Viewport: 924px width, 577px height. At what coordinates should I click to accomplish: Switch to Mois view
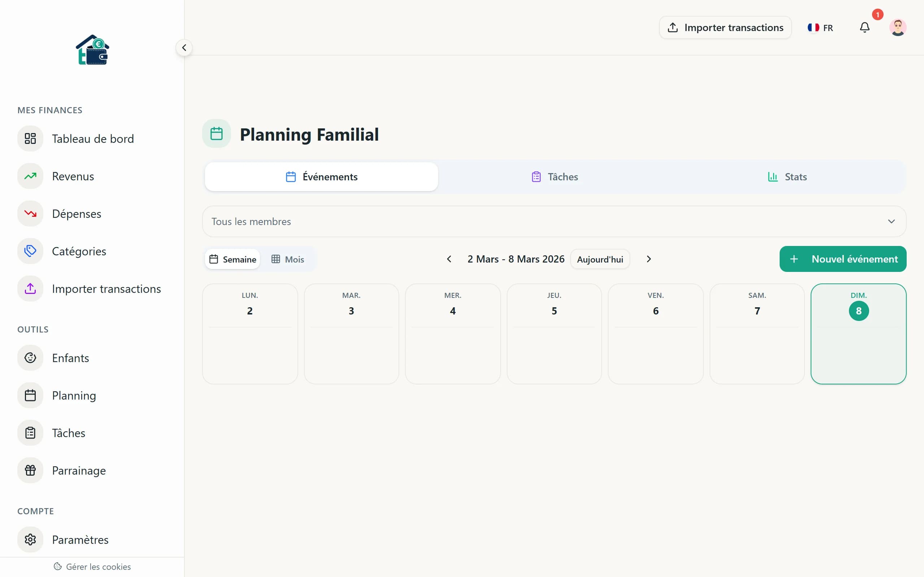coord(288,259)
